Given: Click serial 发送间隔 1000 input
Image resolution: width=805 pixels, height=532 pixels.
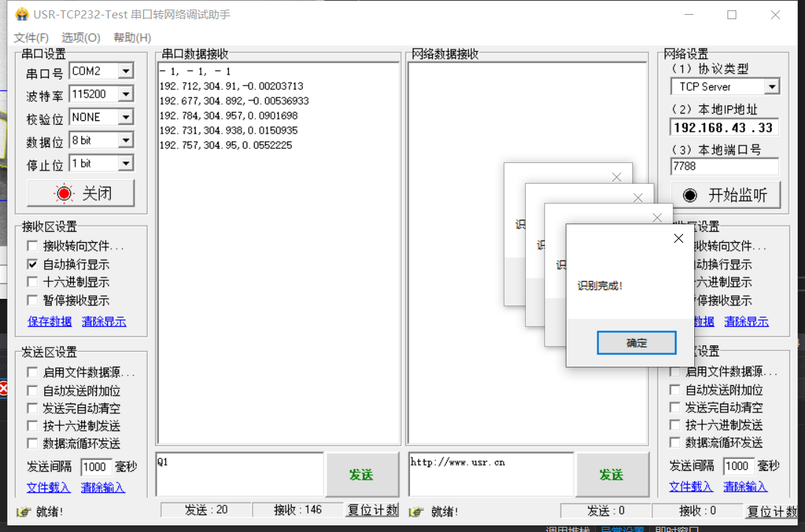Looking at the screenshot, I should 95,467.
